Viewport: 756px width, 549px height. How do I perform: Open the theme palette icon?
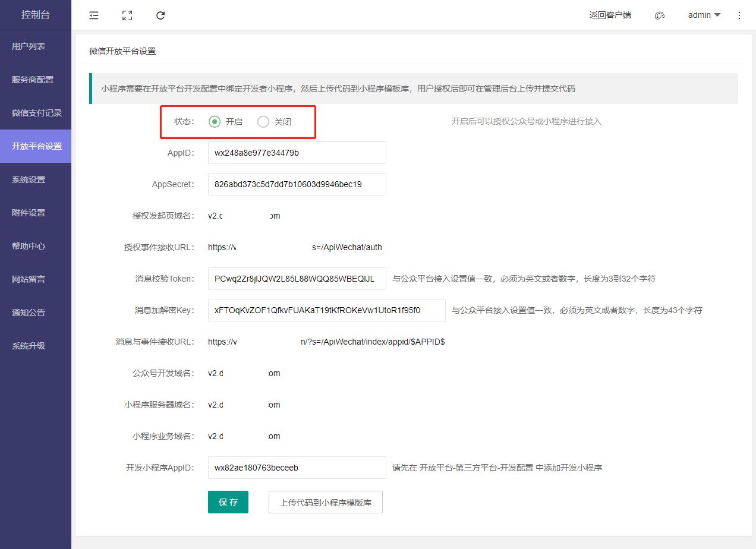coord(659,15)
